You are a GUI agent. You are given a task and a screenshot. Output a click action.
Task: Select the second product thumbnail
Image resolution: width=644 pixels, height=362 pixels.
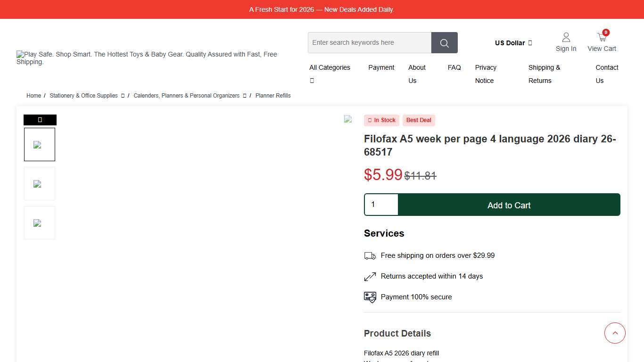pyautogui.click(x=40, y=183)
